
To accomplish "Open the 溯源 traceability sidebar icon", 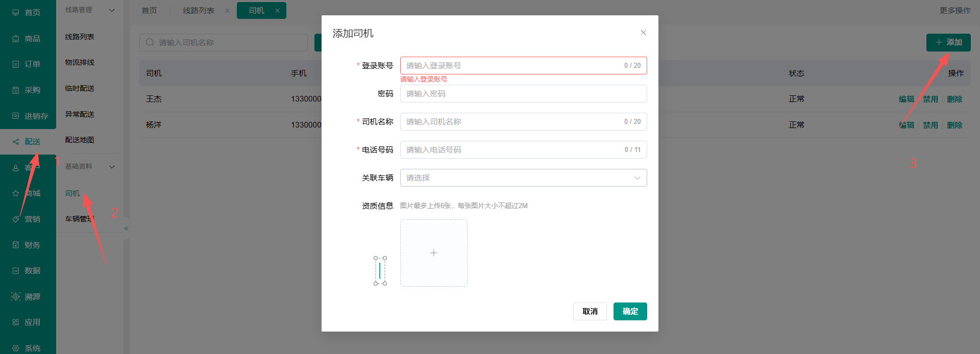I will (x=16, y=296).
